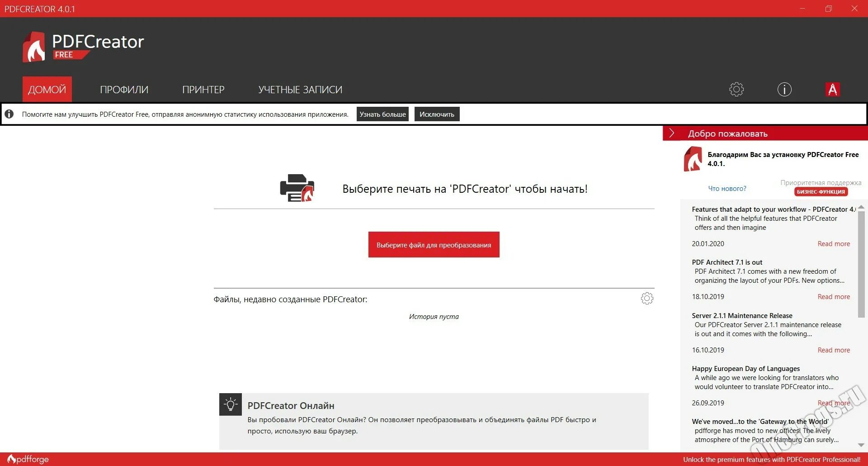This screenshot has width=868, height=466.
Task: Click the Приоритетная поддержка label
Action: (x=821, y=183)
